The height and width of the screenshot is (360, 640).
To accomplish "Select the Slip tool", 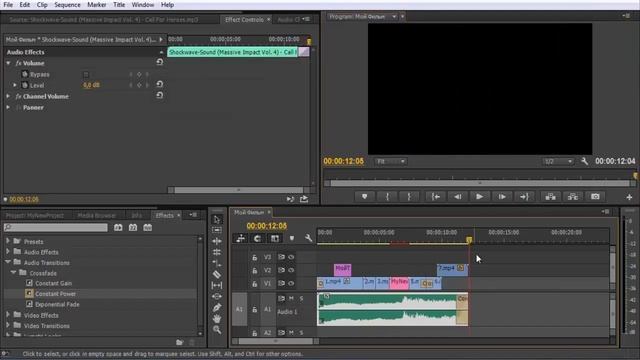I will point(217,285).
